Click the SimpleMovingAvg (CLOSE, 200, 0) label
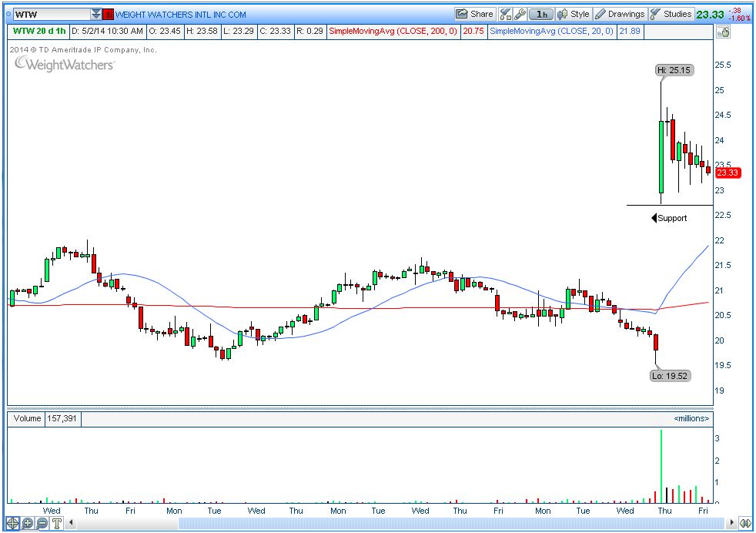Viewport: 756px width, 533px height. pyautogui.click(x=393, y=31)
